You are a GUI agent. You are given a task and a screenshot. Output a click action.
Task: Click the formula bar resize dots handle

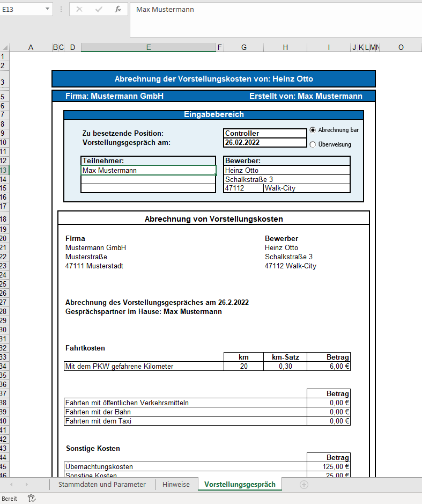pos(61,10)
